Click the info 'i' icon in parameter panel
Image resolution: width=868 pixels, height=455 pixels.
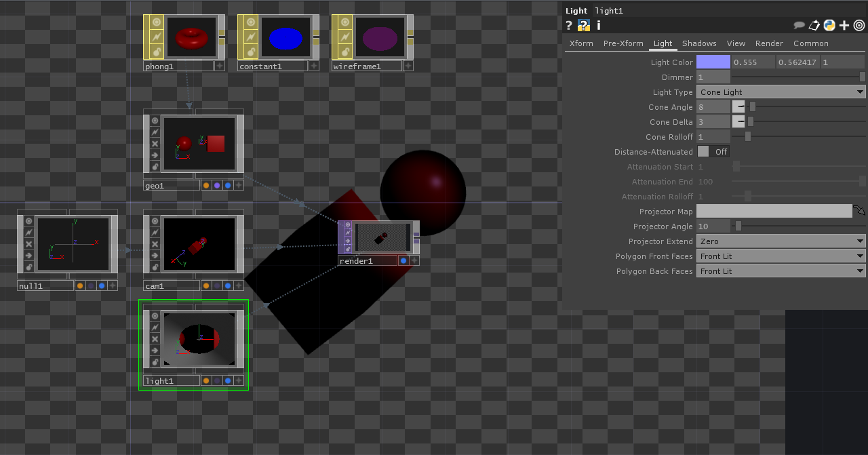599,26
